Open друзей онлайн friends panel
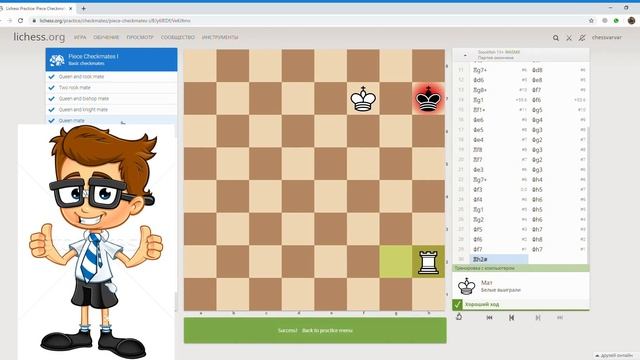The image size is (640, 360). pyautogui.click(x=614, y=356)
